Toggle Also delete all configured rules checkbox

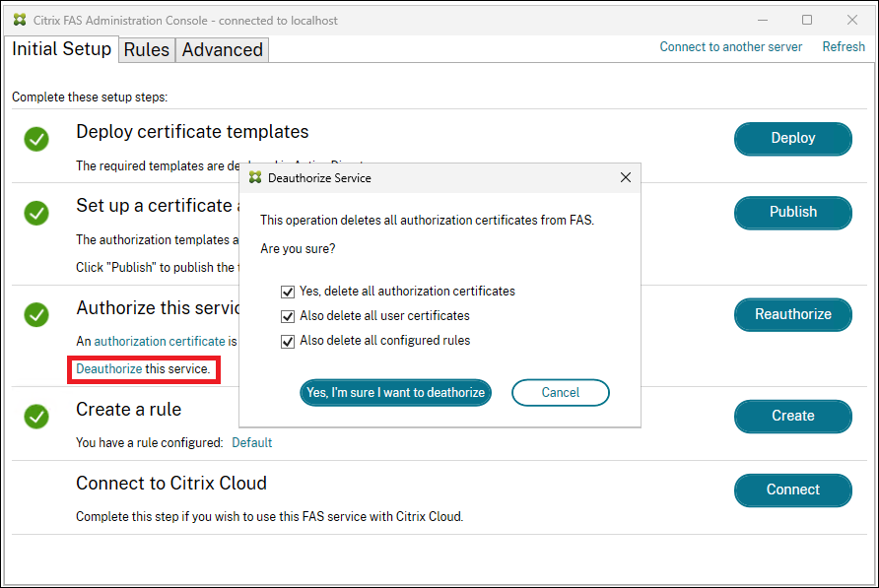(x=288, y=341)
